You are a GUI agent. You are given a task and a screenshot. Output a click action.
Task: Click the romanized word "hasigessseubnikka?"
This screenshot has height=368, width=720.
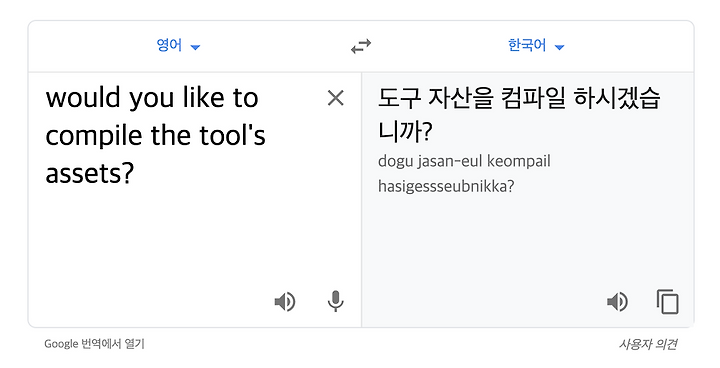446,186
